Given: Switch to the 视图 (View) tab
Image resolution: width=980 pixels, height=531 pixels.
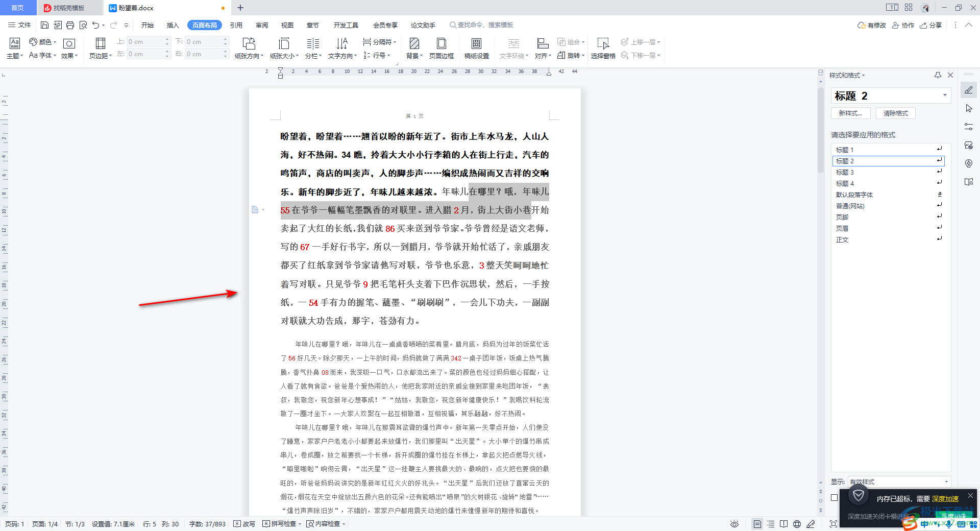Looking at the screenshot, I should pos(287,25).
